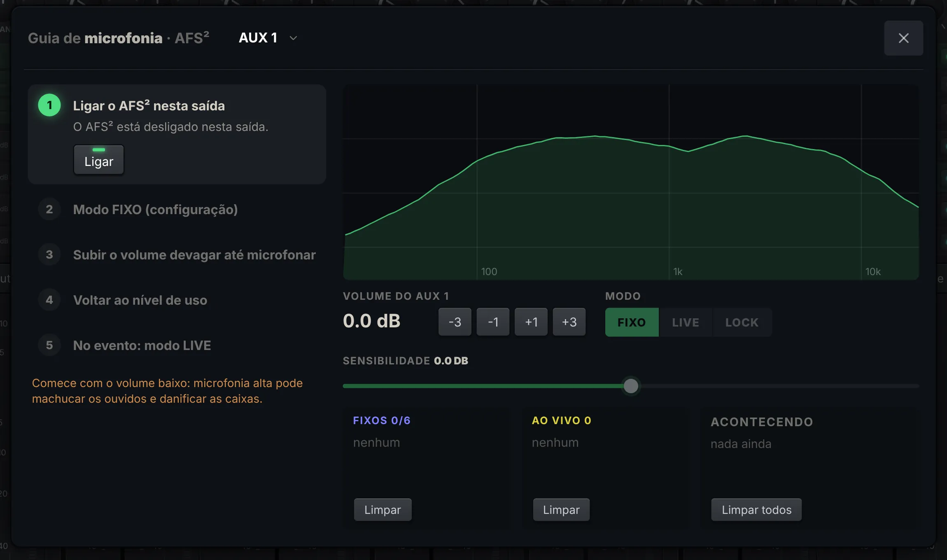947x560 pixels.
Task: Click the '100' frequency axis label
Action: [x=489, y=271]
